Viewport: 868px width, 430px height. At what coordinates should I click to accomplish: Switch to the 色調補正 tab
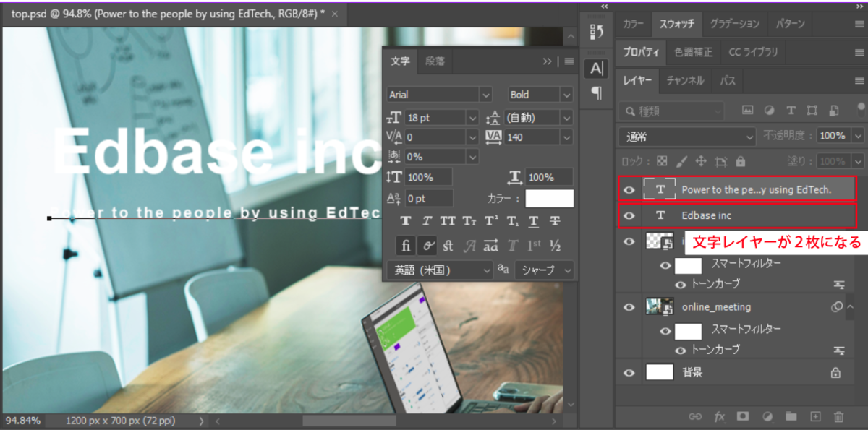(x=694, y=52)
